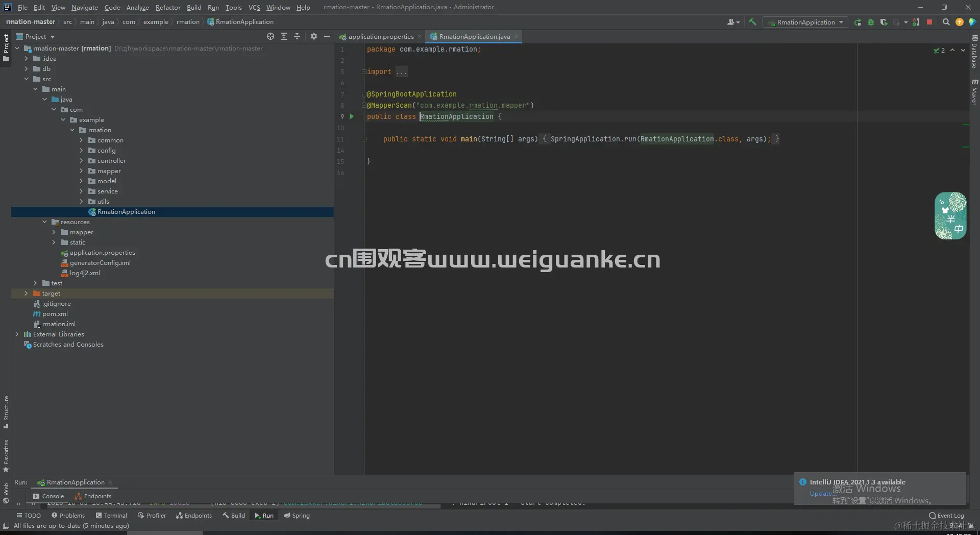Switch to application.properties editor tab

[x=381, y=36]
